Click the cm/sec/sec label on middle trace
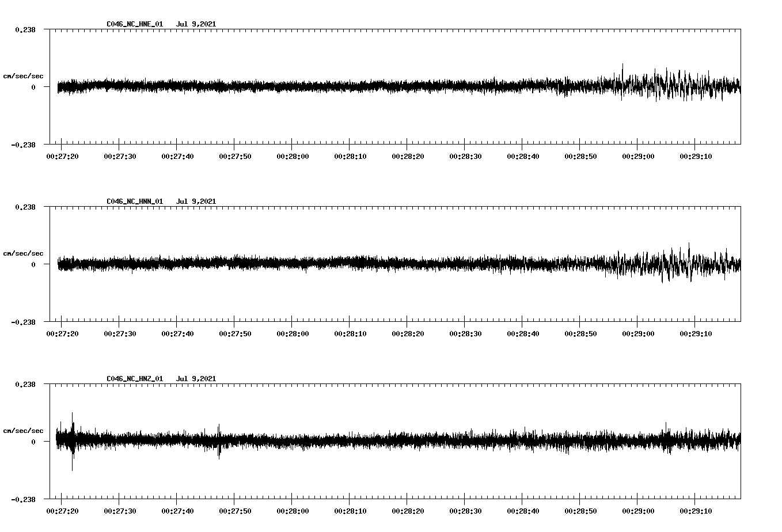The image size is (782, 532). 23,253
